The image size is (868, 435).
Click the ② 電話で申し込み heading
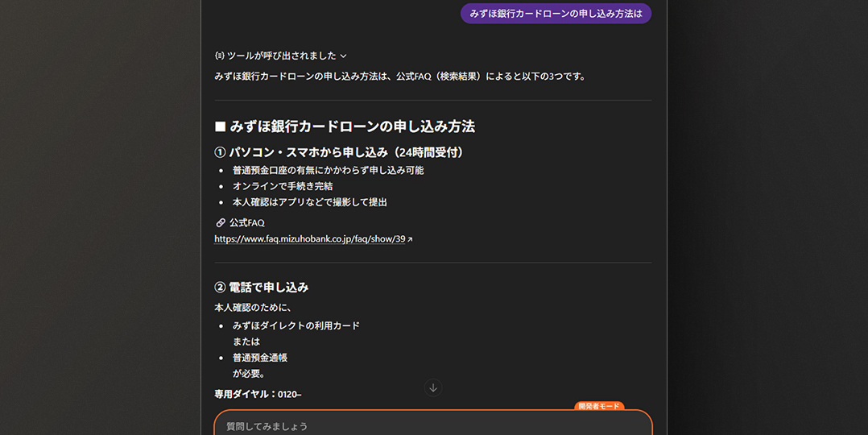point(261,287)
